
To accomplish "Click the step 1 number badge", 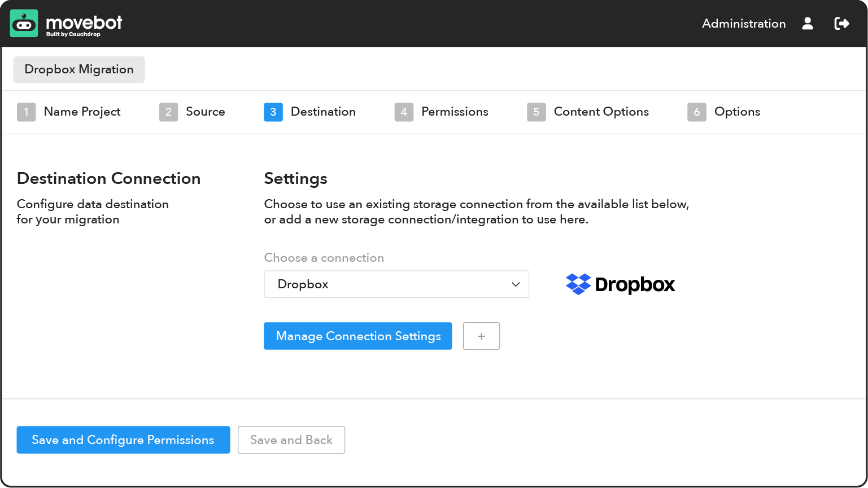I will click(x=26, y=112).
